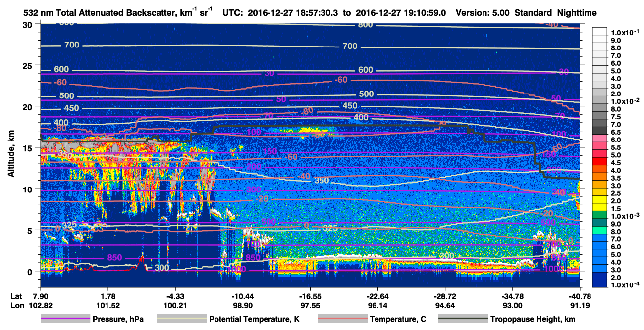Click longitude value '94.64'

tap(445, 306)
